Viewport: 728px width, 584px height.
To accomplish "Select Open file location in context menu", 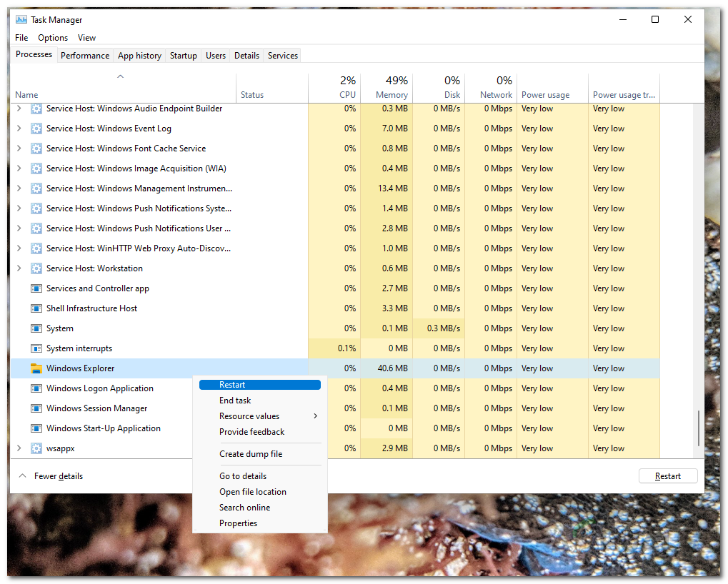I will (253, 492).
